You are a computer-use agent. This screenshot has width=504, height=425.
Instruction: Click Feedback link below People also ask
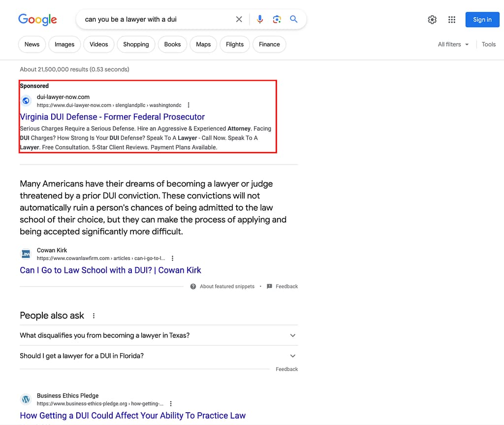click(287, 369)
